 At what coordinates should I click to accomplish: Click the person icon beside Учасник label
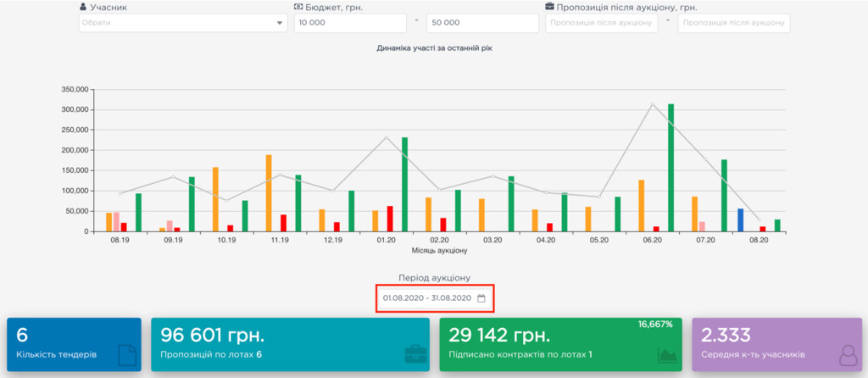(x=82, y=7)
